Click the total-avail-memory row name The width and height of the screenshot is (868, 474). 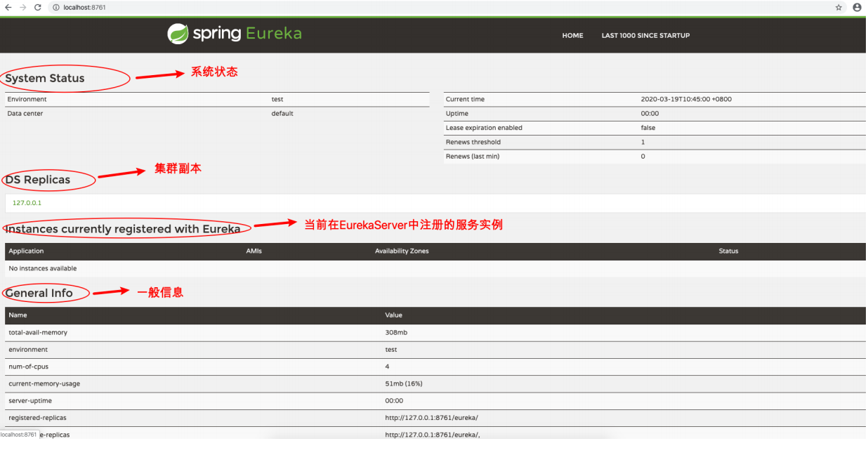38,332
